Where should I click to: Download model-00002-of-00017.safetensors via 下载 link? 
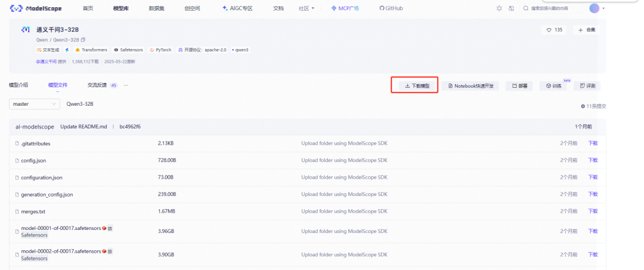pos(593,254)
